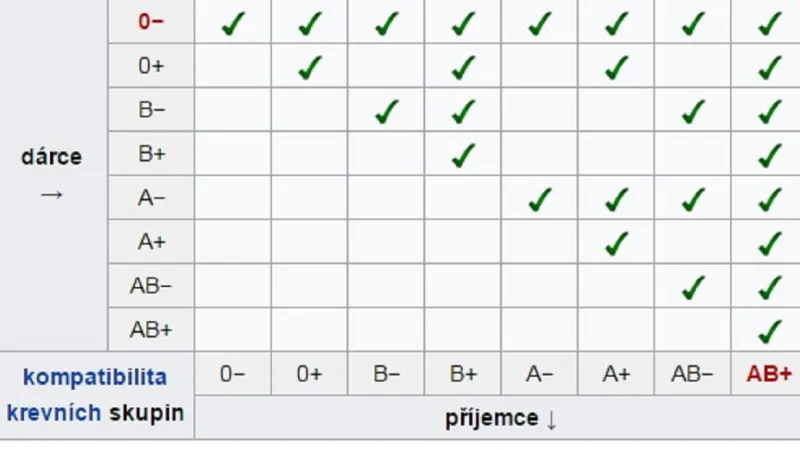The height and width of the screenshot is (450, 800).
Task: Click the checkmark for donor 0− to recipient 0−
Action: 233,23
